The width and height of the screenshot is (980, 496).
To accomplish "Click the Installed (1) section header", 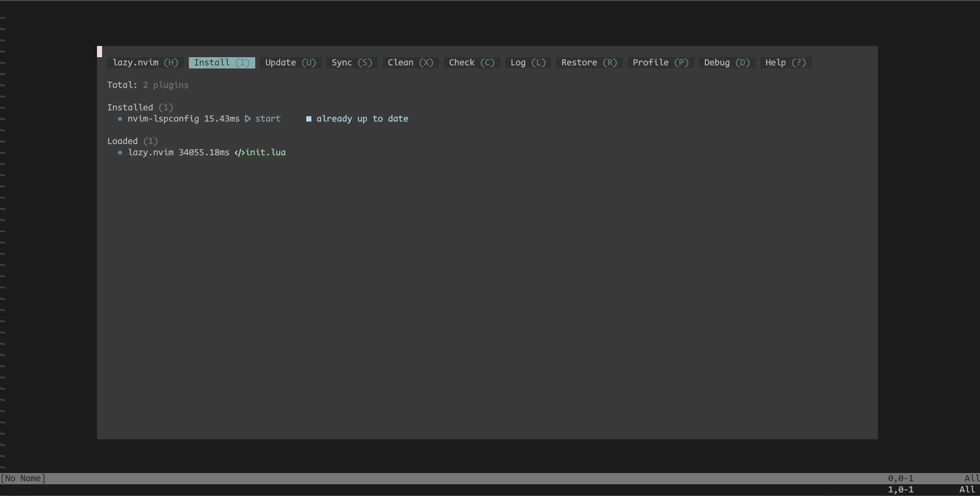I will 140,107.
